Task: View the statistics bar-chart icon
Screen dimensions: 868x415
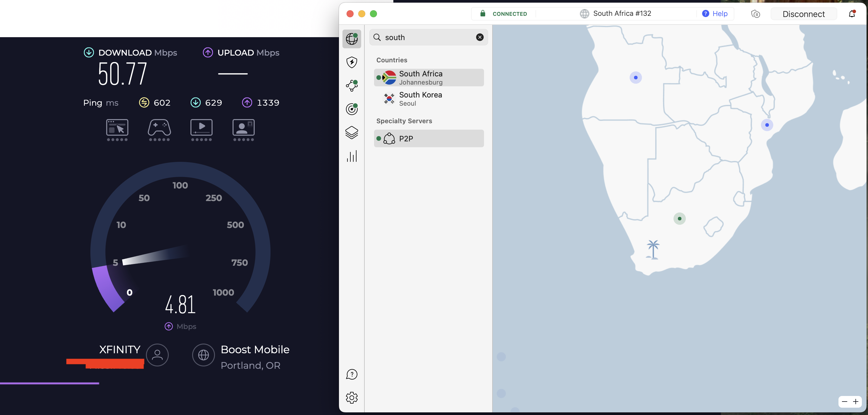Action: click(x=352, y=156)
